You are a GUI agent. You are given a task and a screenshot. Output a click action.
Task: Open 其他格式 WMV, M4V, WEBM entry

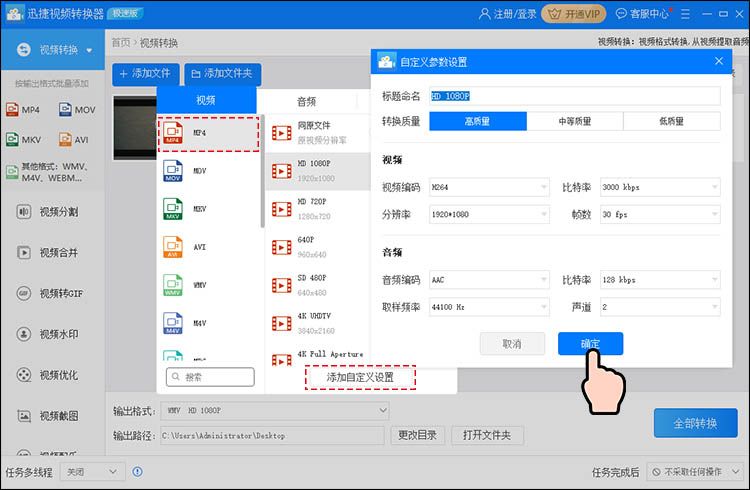[47, 172]
